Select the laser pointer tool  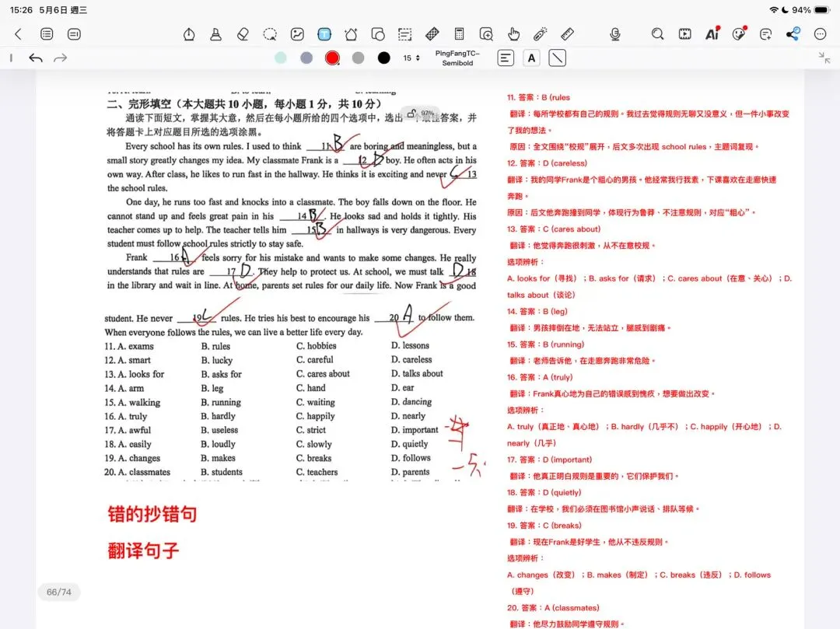[x=540, y=34]
